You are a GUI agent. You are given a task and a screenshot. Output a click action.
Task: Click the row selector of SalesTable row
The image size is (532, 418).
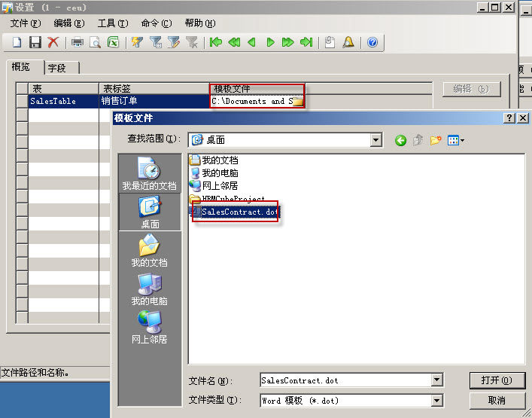coord(22,101)
